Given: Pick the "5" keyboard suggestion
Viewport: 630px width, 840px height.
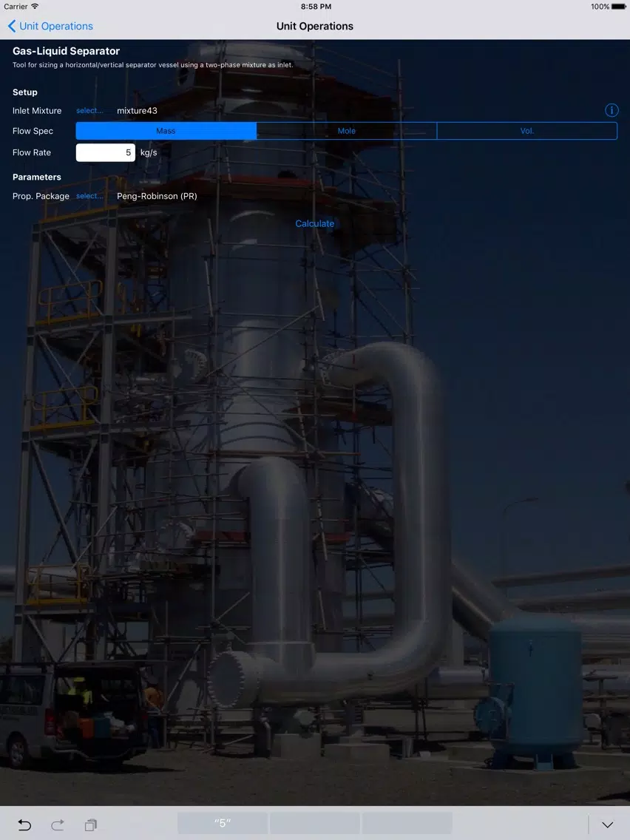Looking at the screenshot, I should [223, 823].
